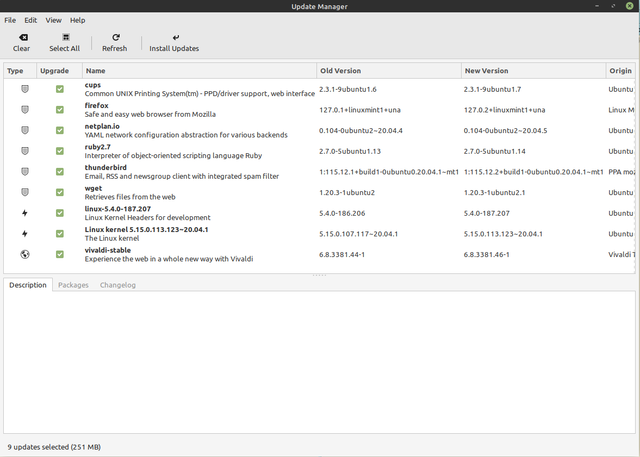Toggle the linux-5.4.0-187.207 upgrade checkbox

tap(60, 213)
